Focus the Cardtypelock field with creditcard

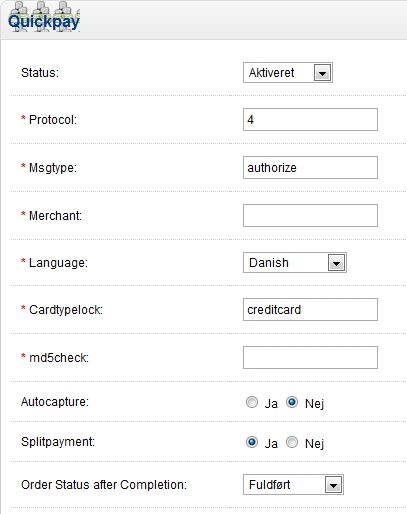point(310,309)
